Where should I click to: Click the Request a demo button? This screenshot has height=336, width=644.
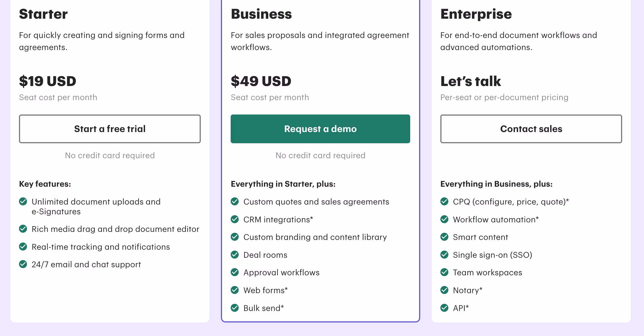pos(320,129)
